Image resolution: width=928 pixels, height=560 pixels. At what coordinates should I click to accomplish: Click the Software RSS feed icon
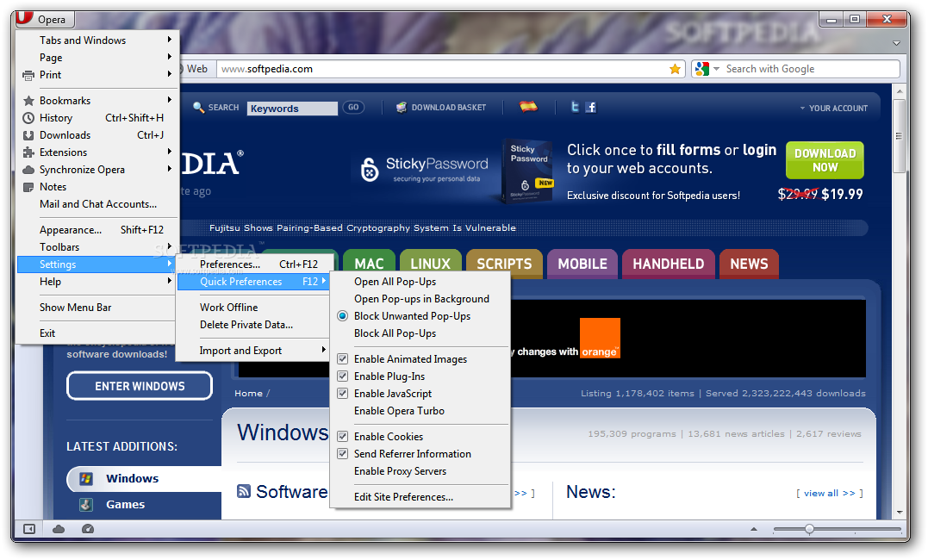click(x=243, y=491)
